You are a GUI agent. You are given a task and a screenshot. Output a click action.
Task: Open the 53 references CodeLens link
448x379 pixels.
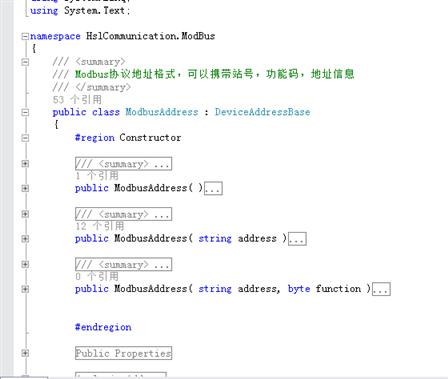click(x=77, y=99)
